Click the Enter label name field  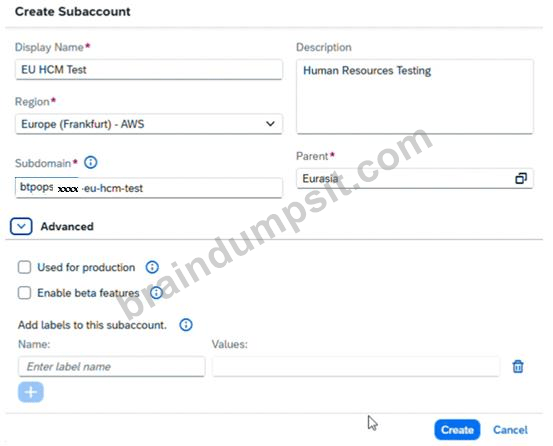coord(111,366)
